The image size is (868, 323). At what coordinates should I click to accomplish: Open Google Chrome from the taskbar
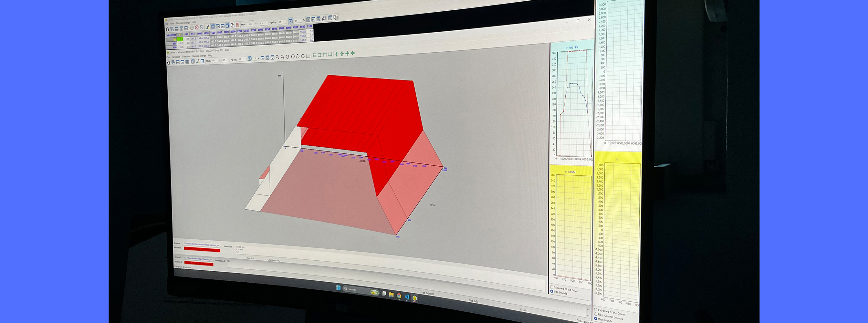[x=399, y=296]
